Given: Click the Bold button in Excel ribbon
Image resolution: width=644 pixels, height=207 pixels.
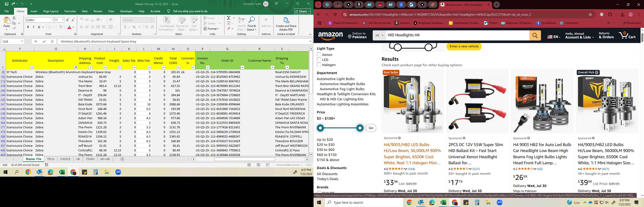Looking at the screenshot, I should point(28,27).
